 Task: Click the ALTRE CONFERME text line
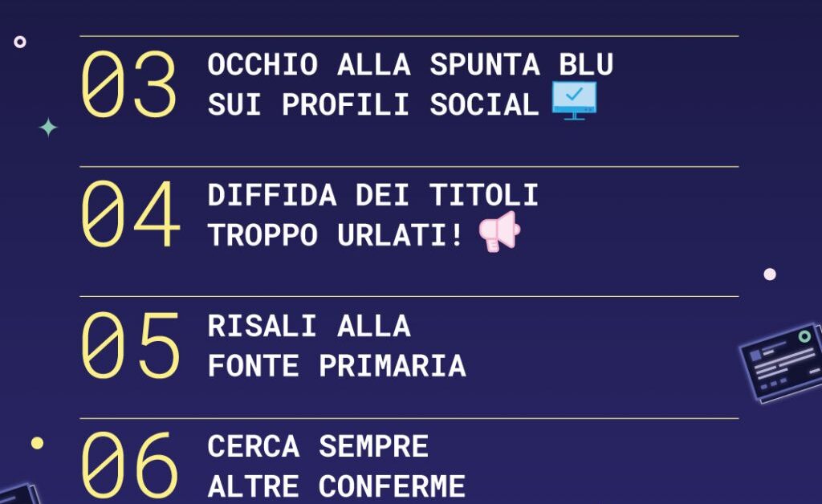tap(336, 486)
